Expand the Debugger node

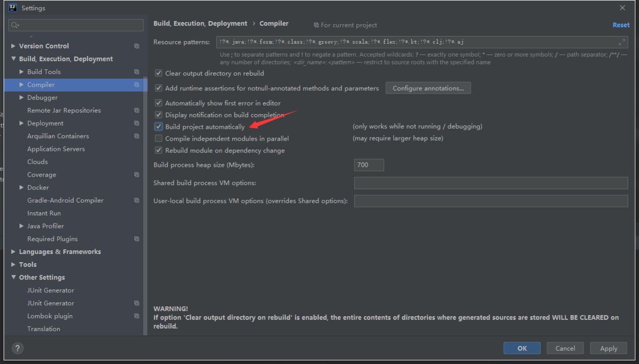tap(22, 98)
